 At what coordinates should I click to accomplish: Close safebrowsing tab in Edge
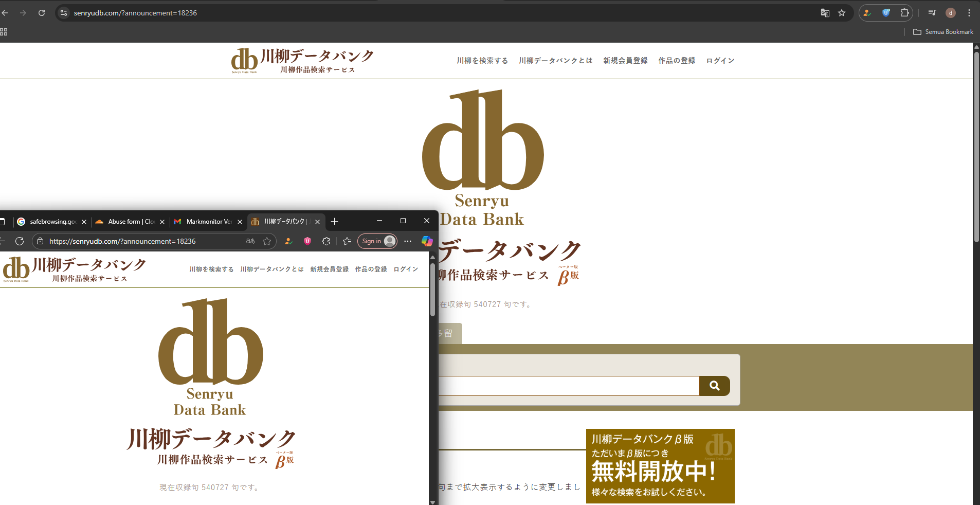click(84, 222)
